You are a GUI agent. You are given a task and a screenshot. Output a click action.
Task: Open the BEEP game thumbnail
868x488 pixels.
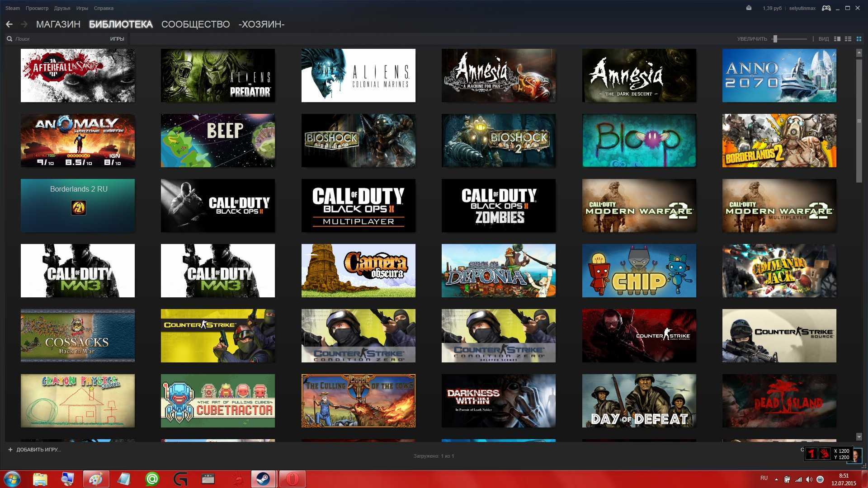[218, 141]
